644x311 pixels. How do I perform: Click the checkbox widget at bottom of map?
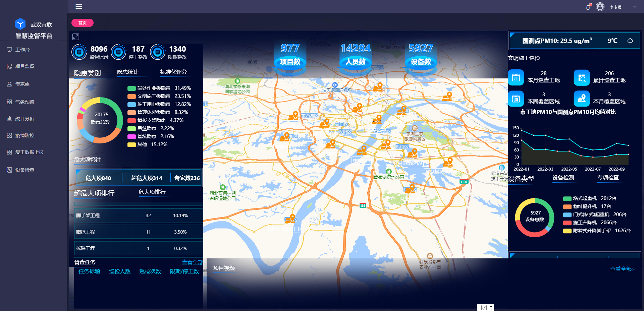pyautogui.click(x=484, y=308)
